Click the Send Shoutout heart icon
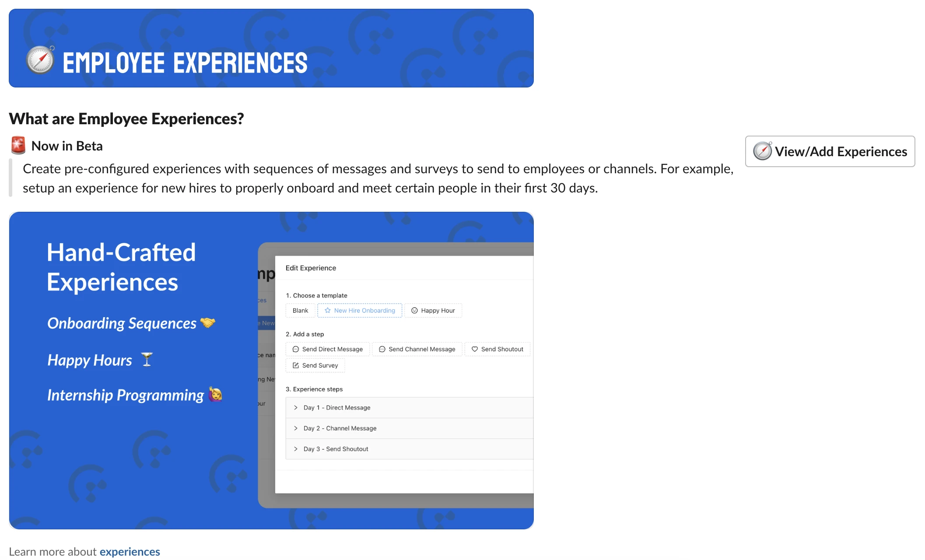This screenshot has height=560, width=925. point(476,349)
